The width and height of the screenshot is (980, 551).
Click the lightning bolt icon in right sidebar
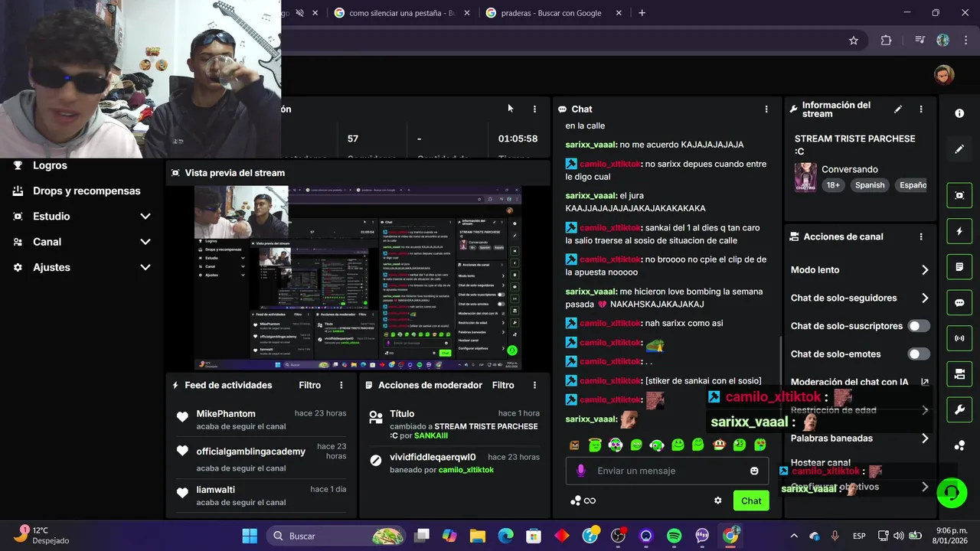959,231
